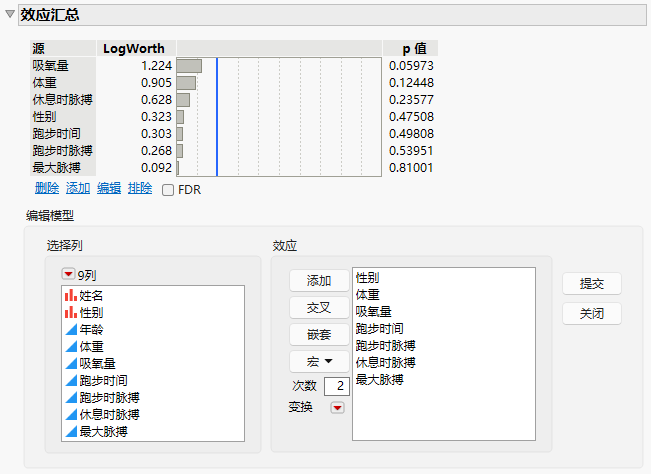Screen dimensions: 651x474
Task: Click the LogWorth value 1.224
Action: click(x=157, y=66)
